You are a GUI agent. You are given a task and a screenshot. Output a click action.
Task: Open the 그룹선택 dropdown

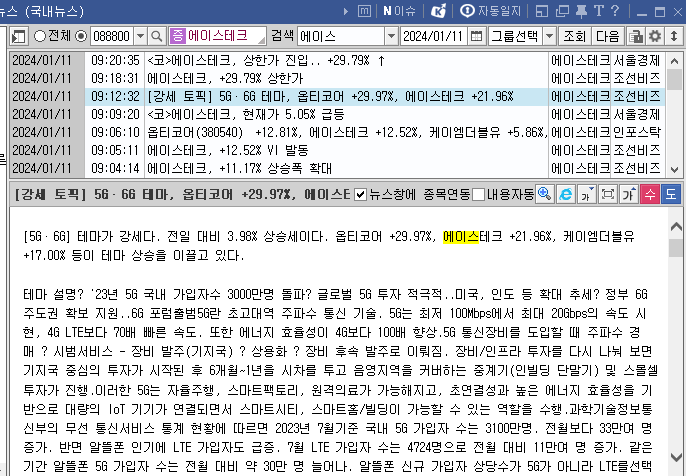(522, 36)
